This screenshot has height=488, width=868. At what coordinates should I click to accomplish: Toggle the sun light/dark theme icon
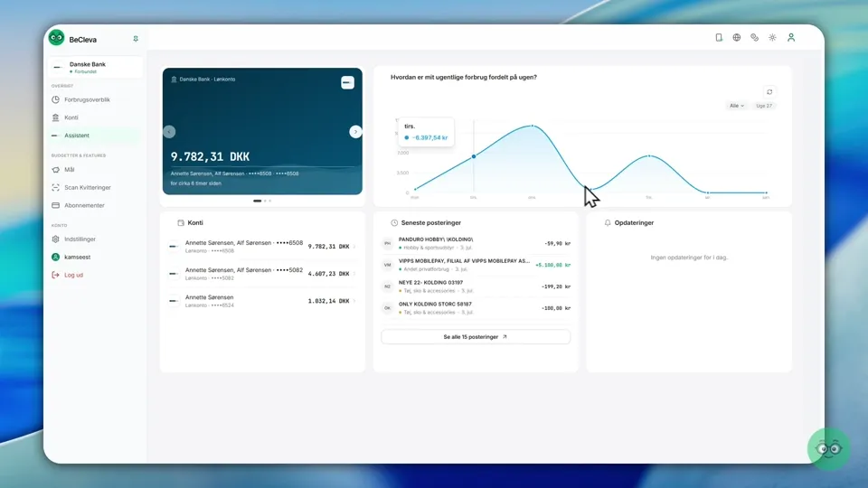click(x=772, y=38)
